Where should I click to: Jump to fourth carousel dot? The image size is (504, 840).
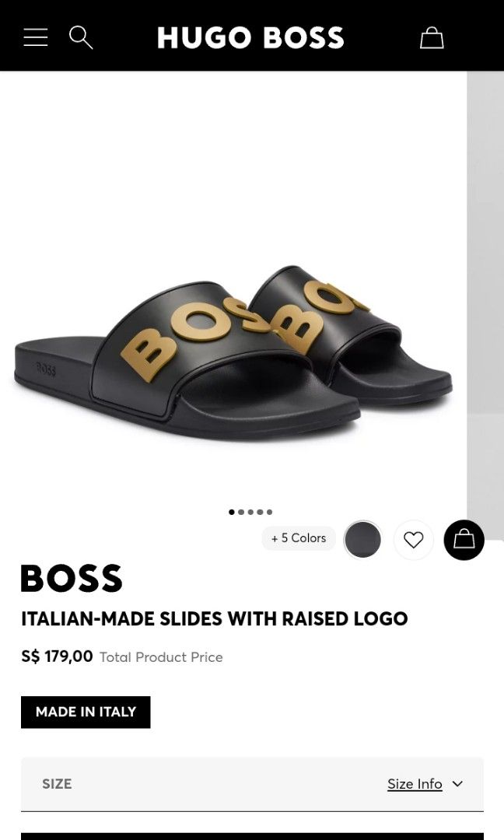pyautogui.click(x=260, y=512)
